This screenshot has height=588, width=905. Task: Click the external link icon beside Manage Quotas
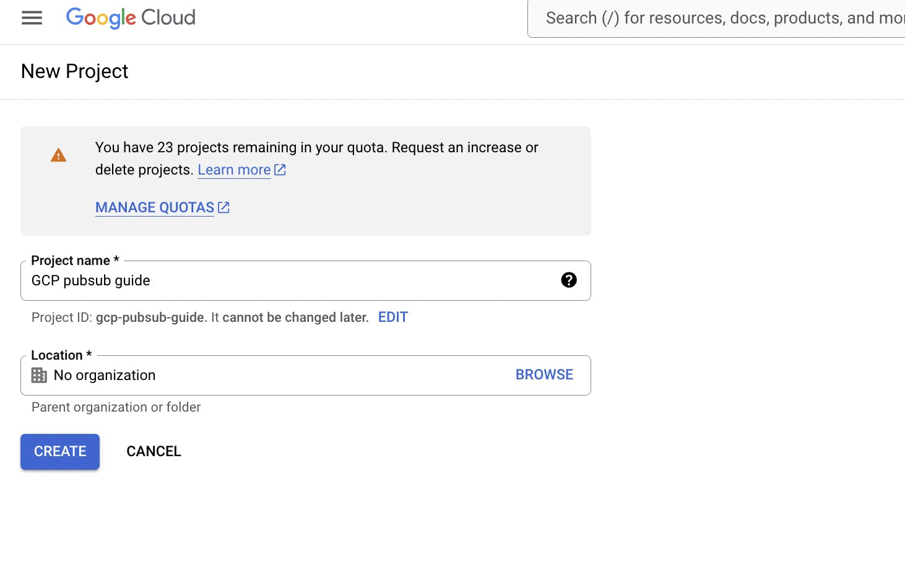[x=224, y=208]
